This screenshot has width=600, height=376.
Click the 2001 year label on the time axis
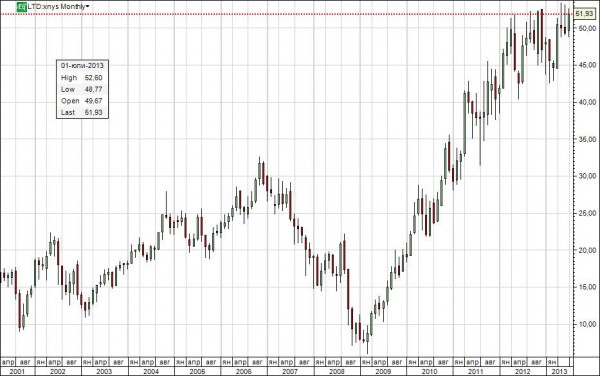coord(17,371)
